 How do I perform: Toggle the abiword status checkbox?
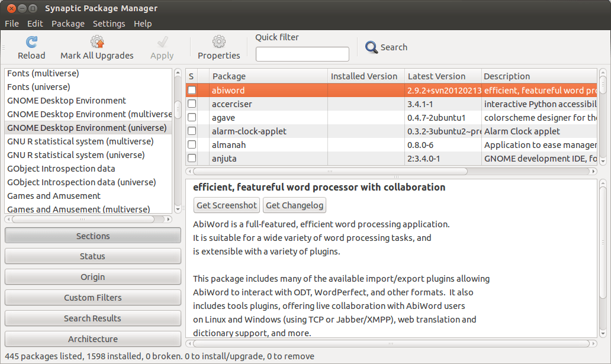[192, 90]
